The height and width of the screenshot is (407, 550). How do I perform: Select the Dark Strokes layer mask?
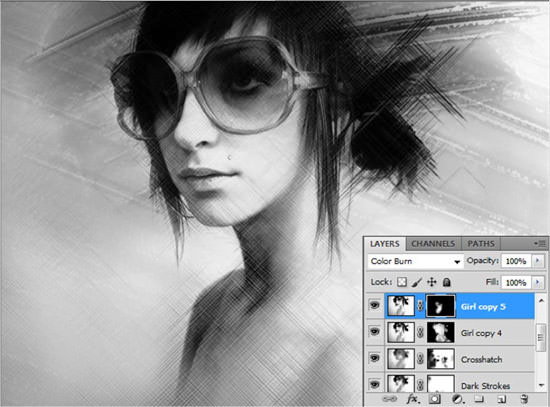click(441, 383)
